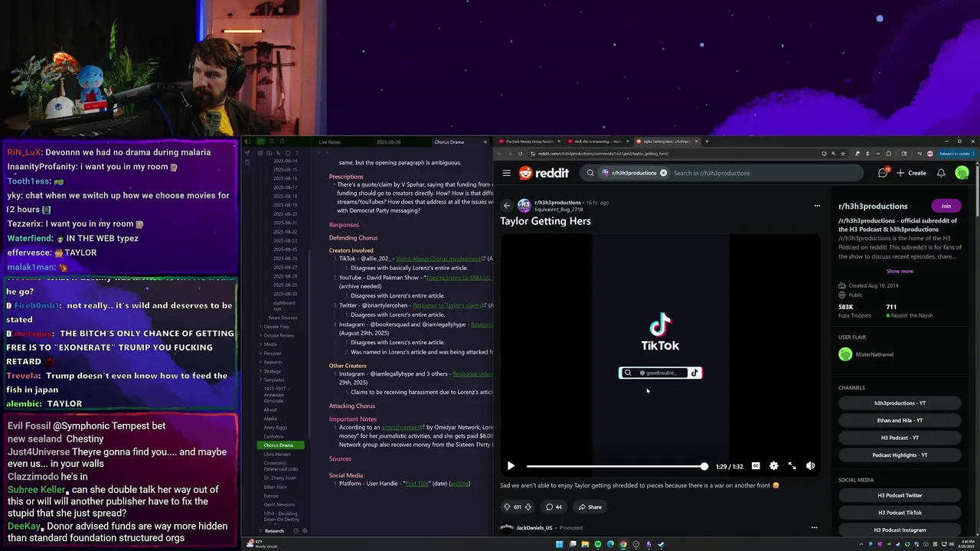Select the Taylor Getting Hers browser tab
This screenshot has width=980, height=551.
click(x=666, y=142)
